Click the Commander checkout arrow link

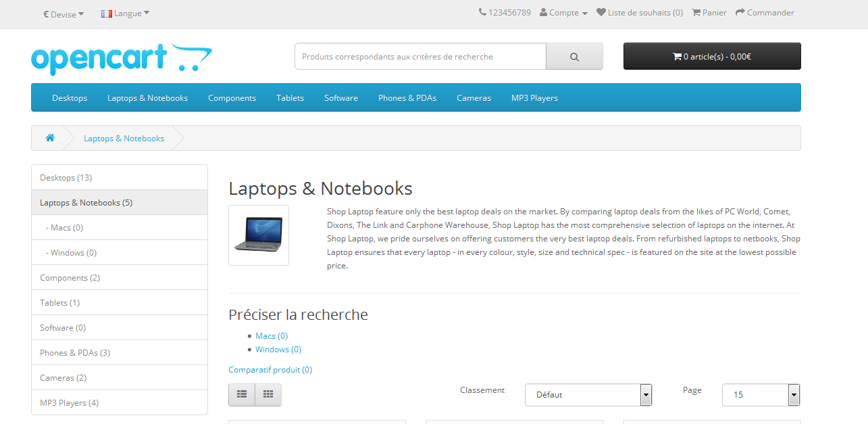(765, 13)
